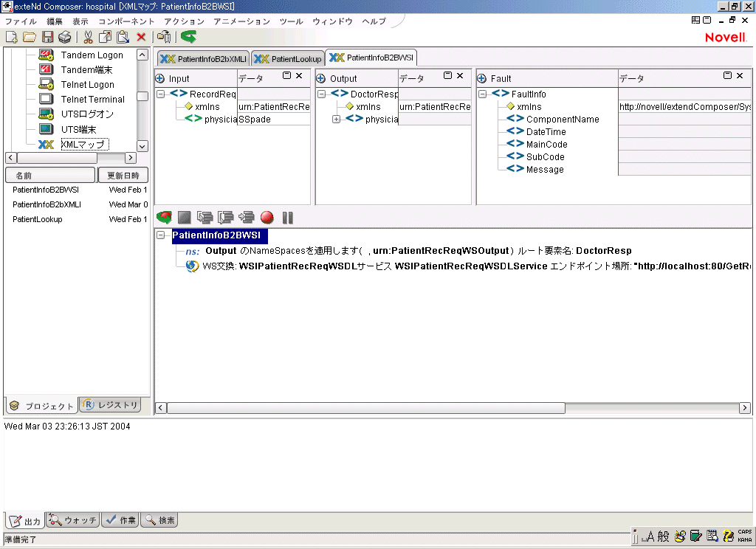The width and height of the screenshot is (756, 549).
Task: Select the SSpade value cell in Input
Action: [x=274, y=119]
